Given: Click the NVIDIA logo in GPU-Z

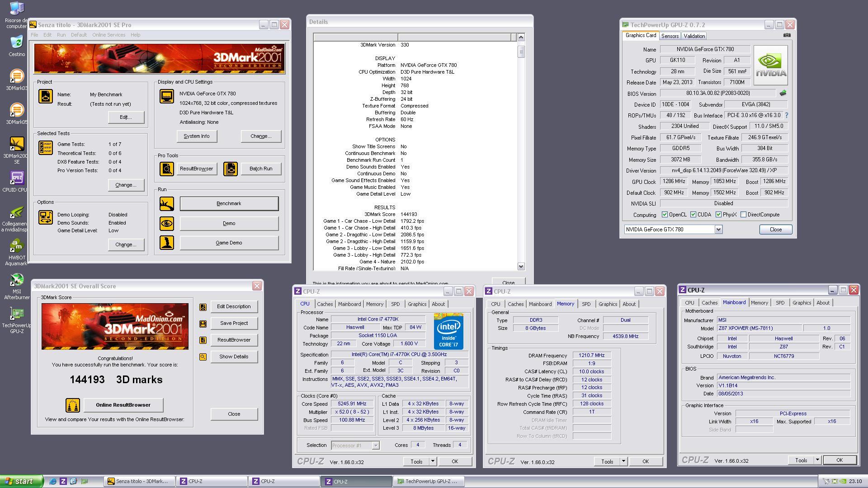Looking at the screenshot, I should coord(771,66).
